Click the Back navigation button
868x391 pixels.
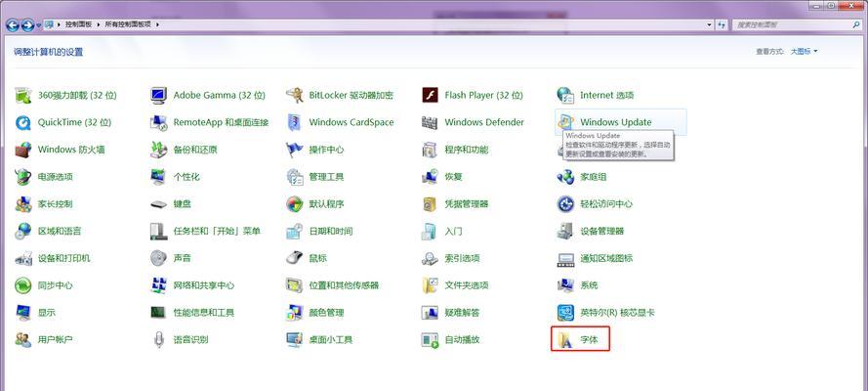(13, 24)
